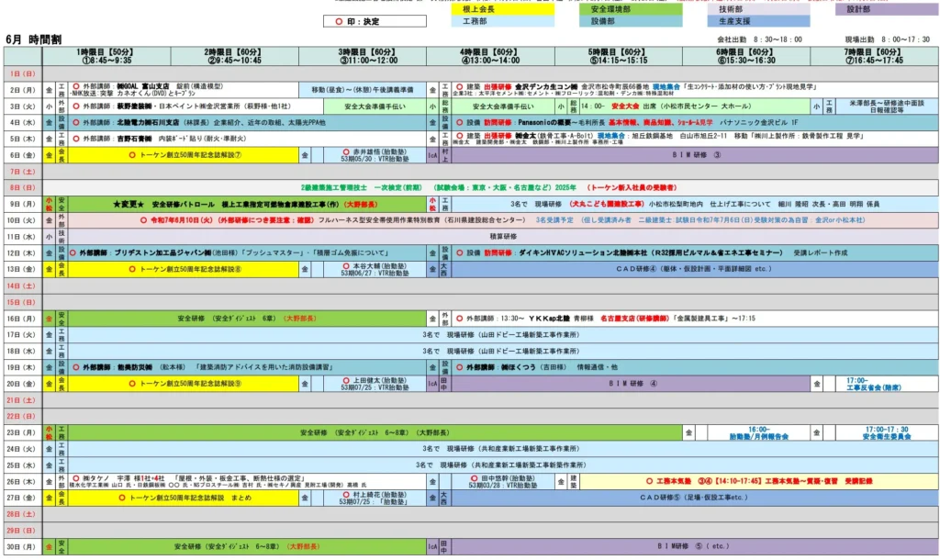
Task: Click the ほくつう 情報通信 entry
Action: (x=694, y=367)
